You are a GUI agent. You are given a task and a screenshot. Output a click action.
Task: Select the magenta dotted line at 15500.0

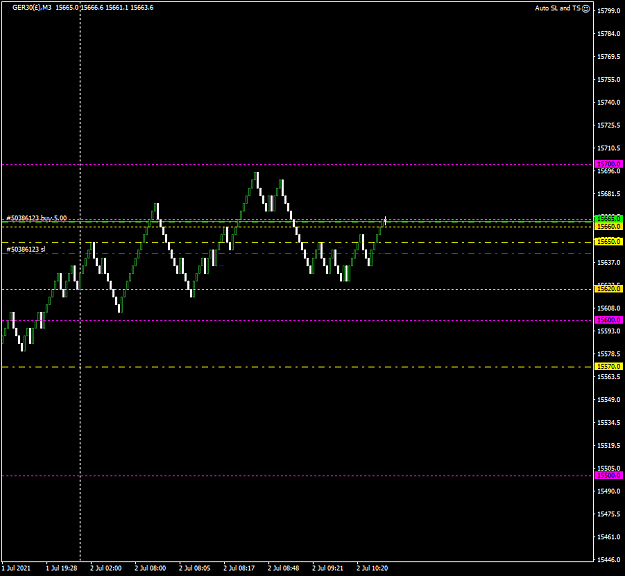(x=297, y=476)
